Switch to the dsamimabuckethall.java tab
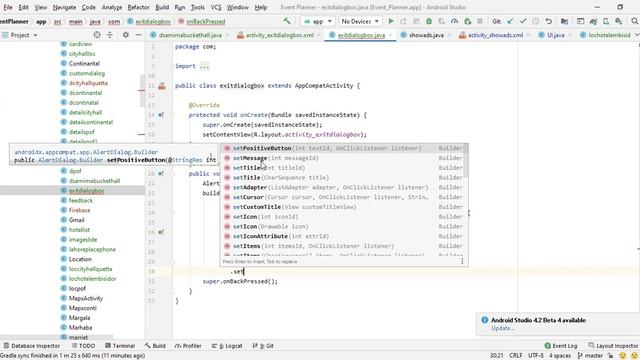640x360 pixels. (190, 35)
